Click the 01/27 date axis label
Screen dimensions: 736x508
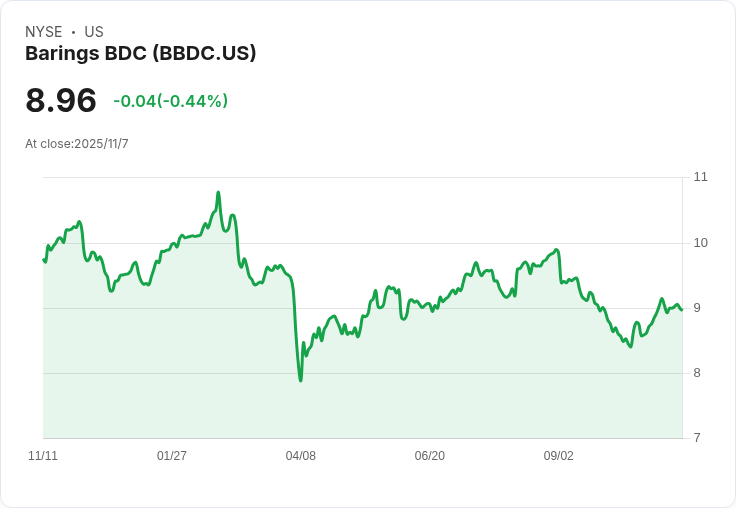pos(172,456)
